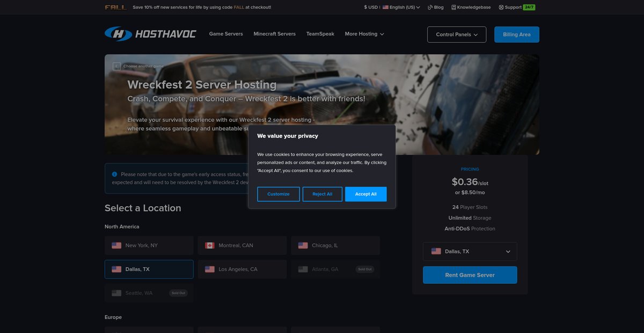The width and height of the screenshot is (644, 333).
Task: Click the 'Anti-DDoS Protection' text
Action: (x=470, y=229)
